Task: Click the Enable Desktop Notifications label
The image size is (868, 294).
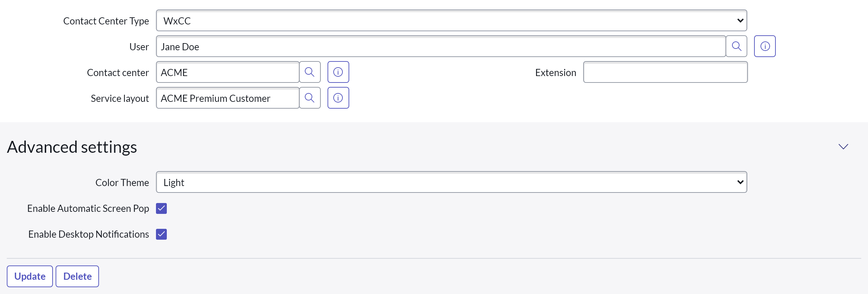Action: pyautogui.click(x=88, y=234)
